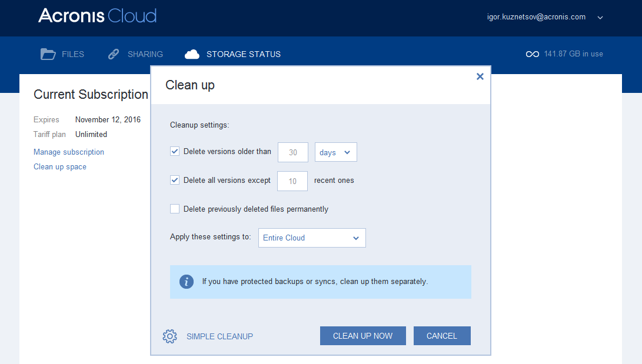The image size is (642, 364).
Task: Close the Clean up dialog
Action: [480, 76]
